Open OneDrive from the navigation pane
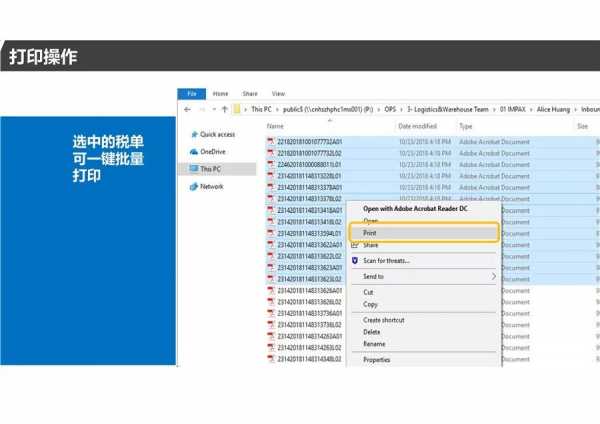This screenshot has width=600, height=424. pyautogui.click(x=212, y=152)
